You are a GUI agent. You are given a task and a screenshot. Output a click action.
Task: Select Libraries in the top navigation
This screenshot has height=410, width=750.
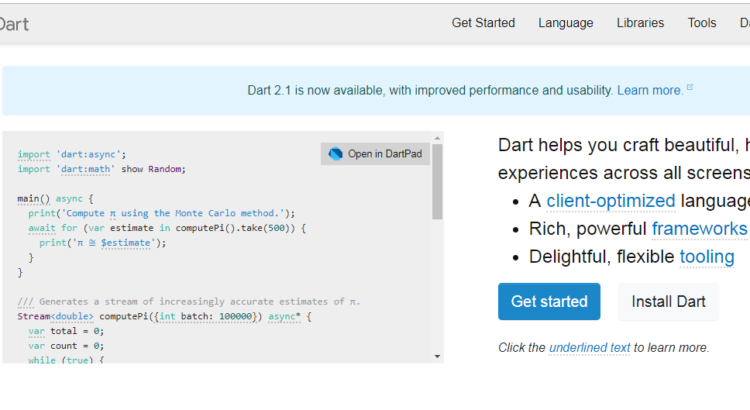[x=640, y=23]
